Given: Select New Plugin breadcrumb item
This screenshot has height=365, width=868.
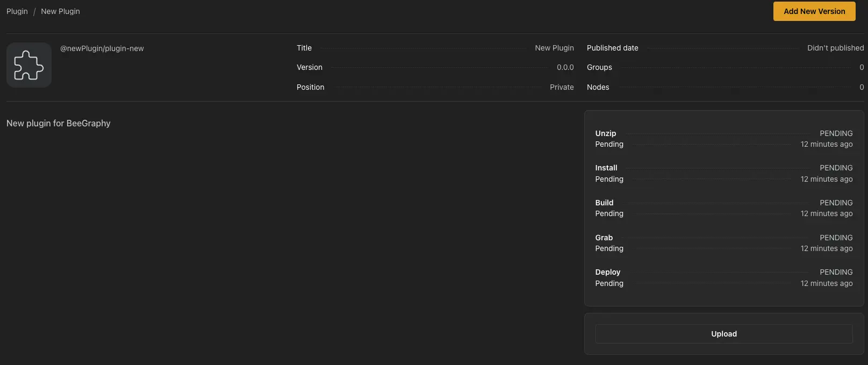Looking at the screenshot, I should pos(60,11).
